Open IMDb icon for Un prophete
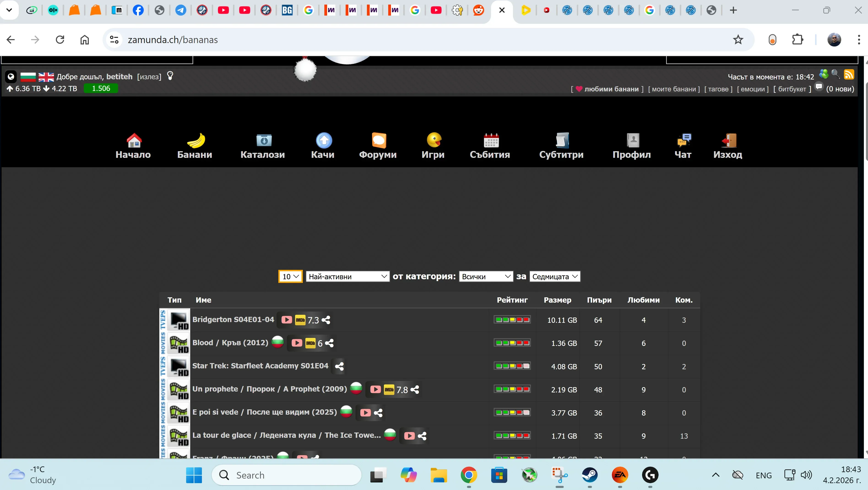Screen dimensions: 868x490 (389, 389)
